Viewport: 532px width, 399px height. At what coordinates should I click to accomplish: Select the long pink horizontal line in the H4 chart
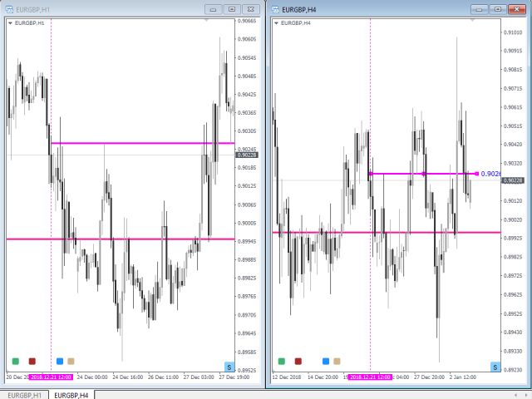[387, 233]
